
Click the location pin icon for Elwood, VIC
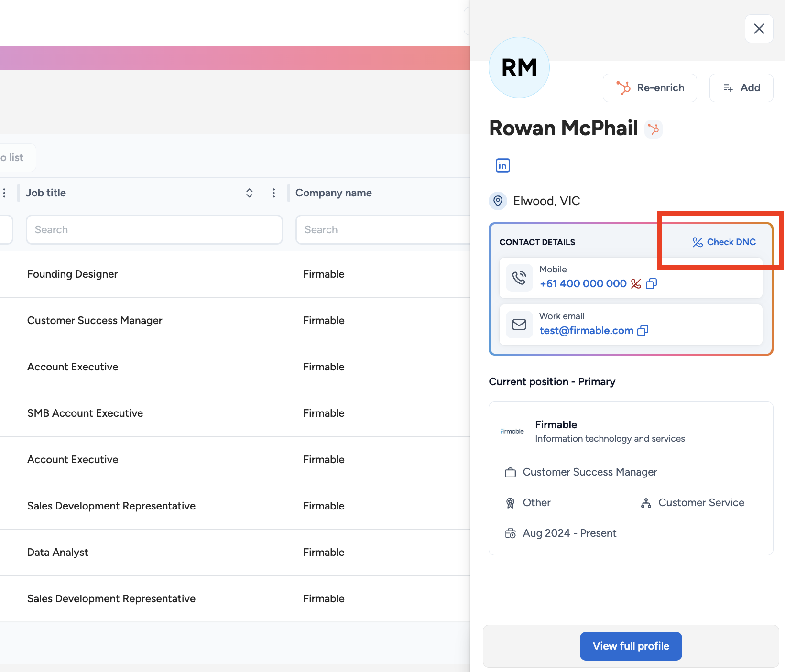pyautogui.click(x=498, y=201)
